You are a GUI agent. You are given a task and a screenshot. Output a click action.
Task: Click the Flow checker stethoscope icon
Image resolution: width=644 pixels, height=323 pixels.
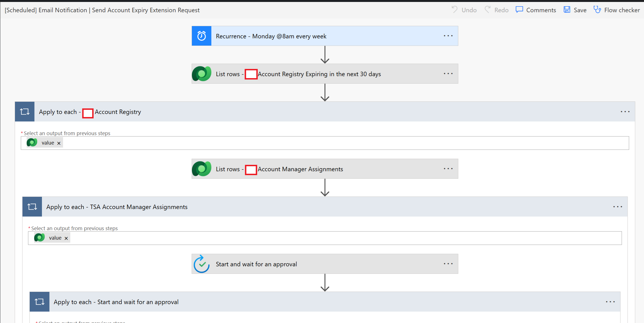(x=597, y=10)
